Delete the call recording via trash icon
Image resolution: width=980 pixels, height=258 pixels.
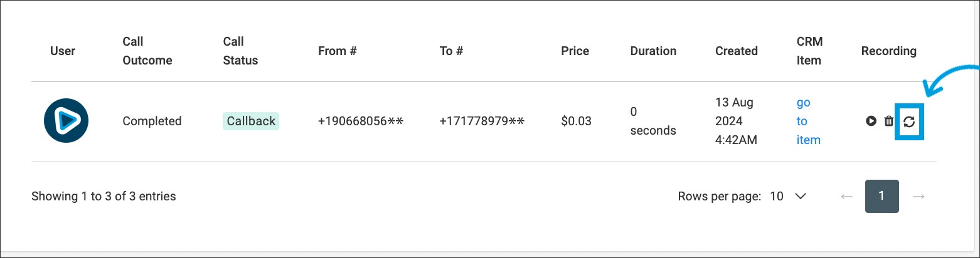[888, 121]
